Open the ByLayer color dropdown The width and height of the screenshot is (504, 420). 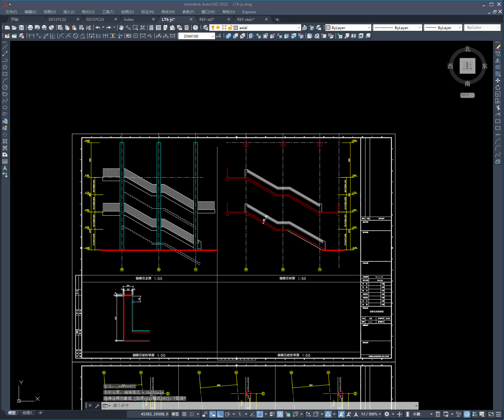coord(369,28)
